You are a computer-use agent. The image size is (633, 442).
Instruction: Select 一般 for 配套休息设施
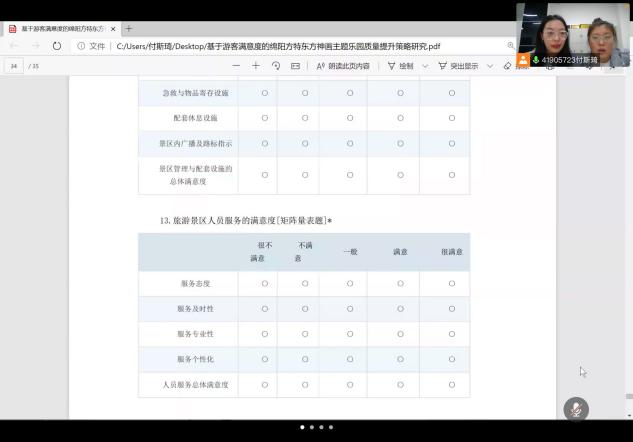pos(350,118)
